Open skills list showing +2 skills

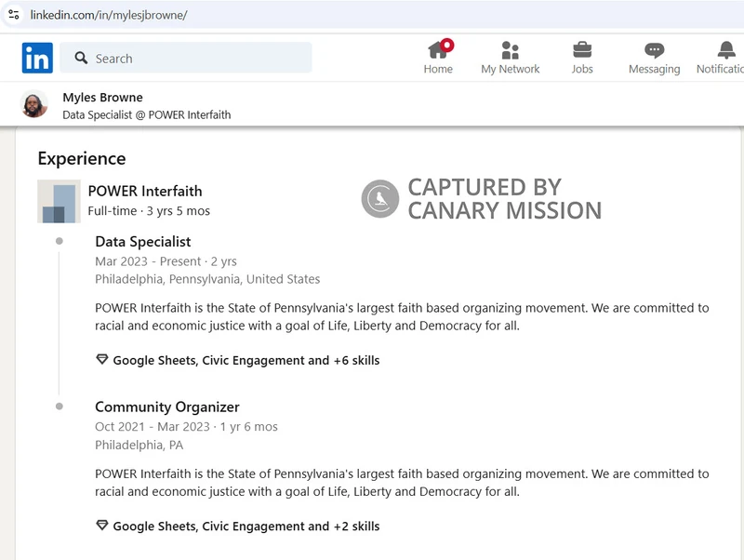tap(246, 526)
